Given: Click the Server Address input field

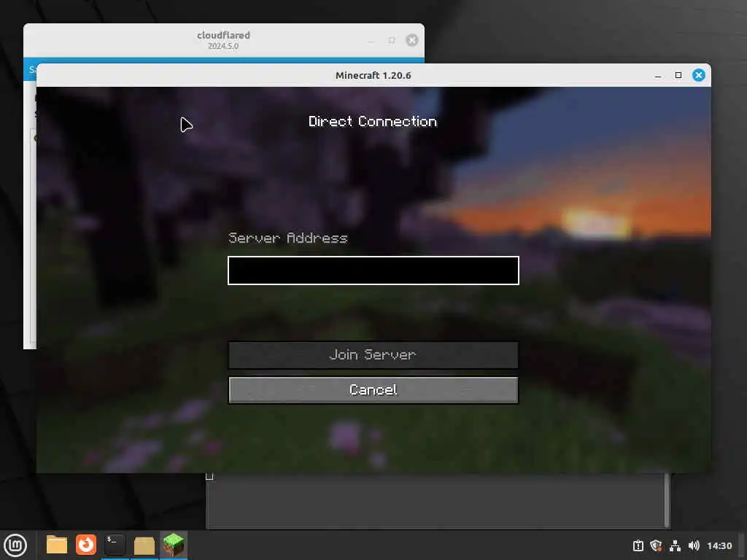Looking at the screenshot, I should [x=373, y=271].
